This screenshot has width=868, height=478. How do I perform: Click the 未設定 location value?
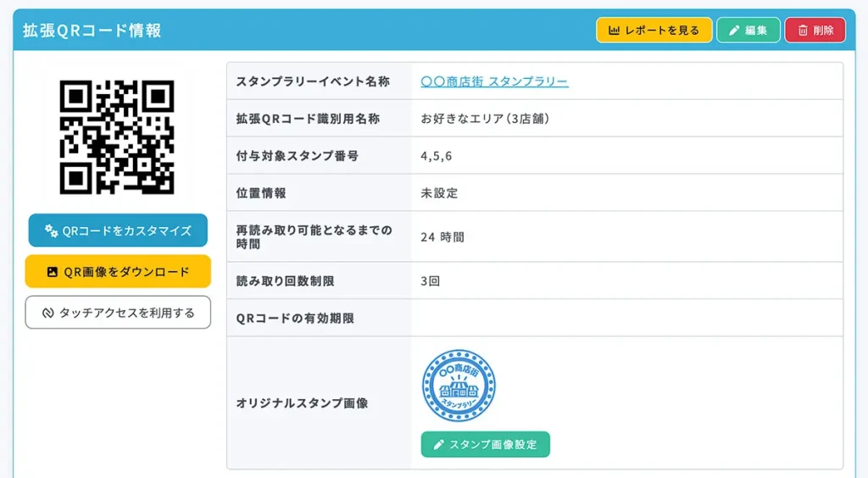point(440,193)
